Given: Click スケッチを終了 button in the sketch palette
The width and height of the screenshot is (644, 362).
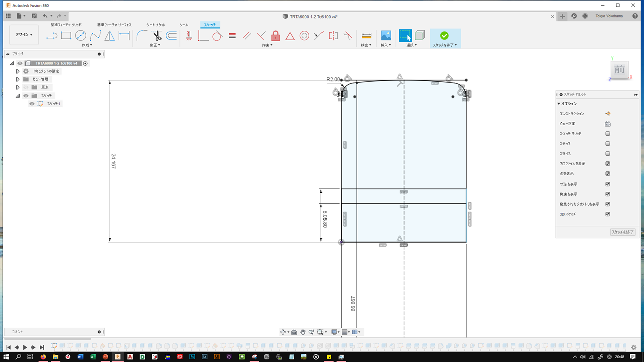Looking at the screenshot, I should point(623,232).
